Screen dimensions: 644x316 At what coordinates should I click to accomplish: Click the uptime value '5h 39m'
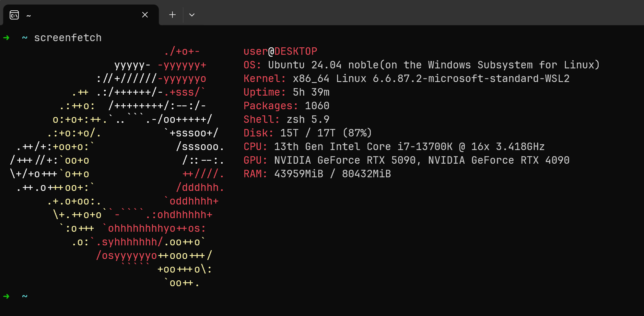[x=311, y=92]
